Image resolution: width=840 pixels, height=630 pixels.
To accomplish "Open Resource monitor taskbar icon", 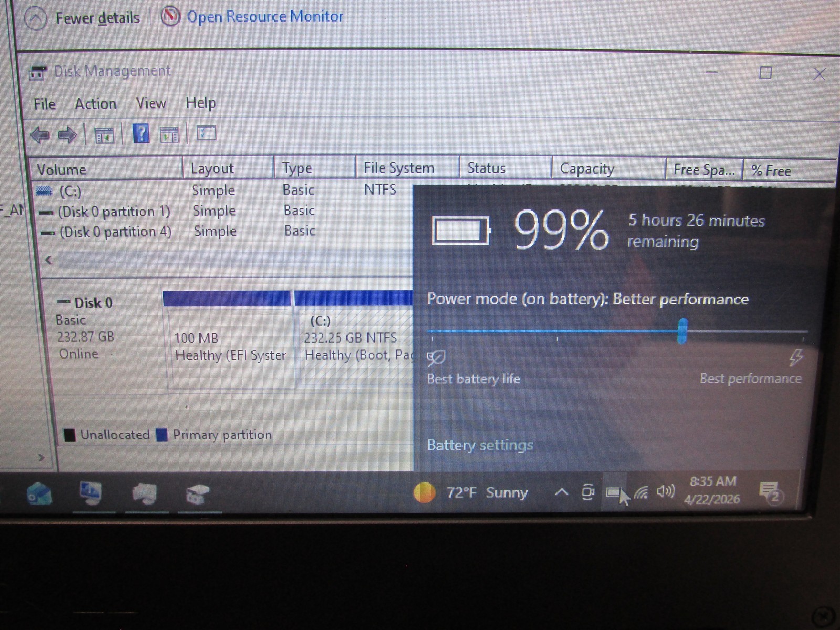I will click(145, 493).
